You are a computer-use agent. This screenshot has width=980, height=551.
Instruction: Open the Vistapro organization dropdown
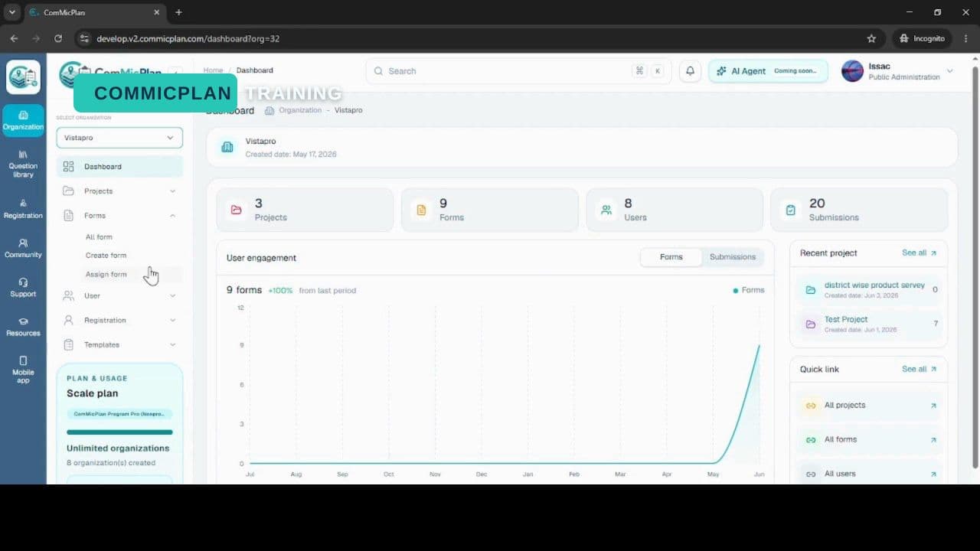pos(119,138)
